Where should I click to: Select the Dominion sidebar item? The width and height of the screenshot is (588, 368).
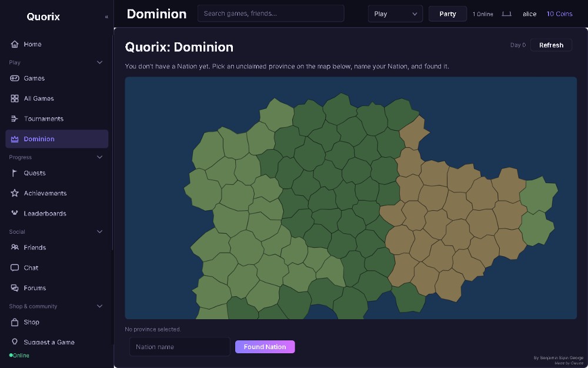click(57, 140)
